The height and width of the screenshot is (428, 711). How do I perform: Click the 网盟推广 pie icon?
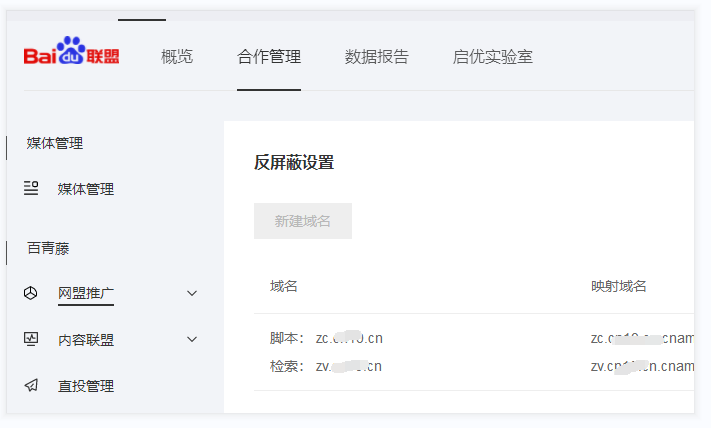tap(30, 293)
